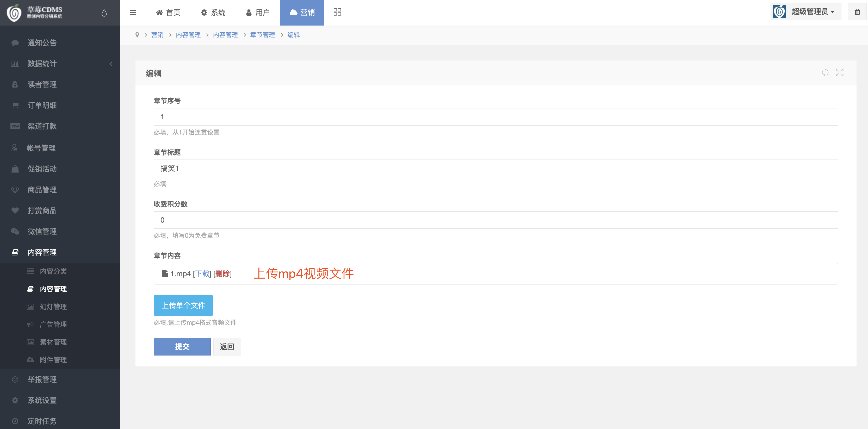Viewport: 868px width, 429px height.
Task: Click the 超级管理员 avatar image
Action: pos(779,12)
